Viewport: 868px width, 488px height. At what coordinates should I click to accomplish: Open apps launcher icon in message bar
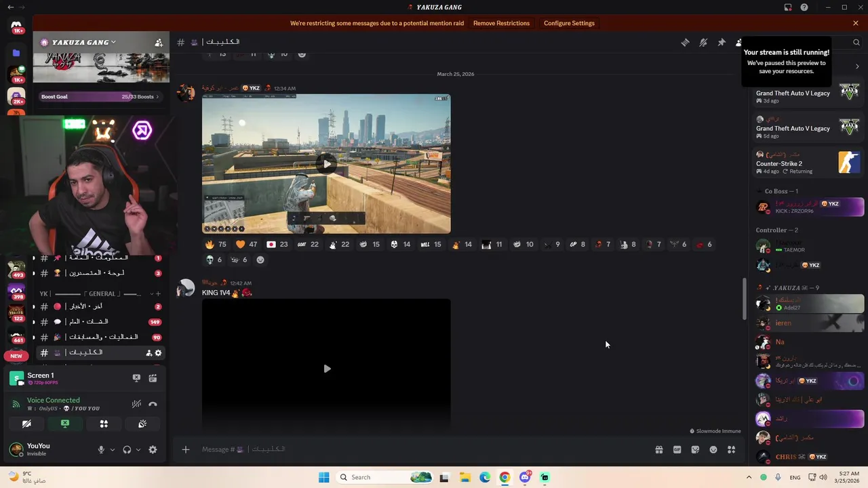731,449
